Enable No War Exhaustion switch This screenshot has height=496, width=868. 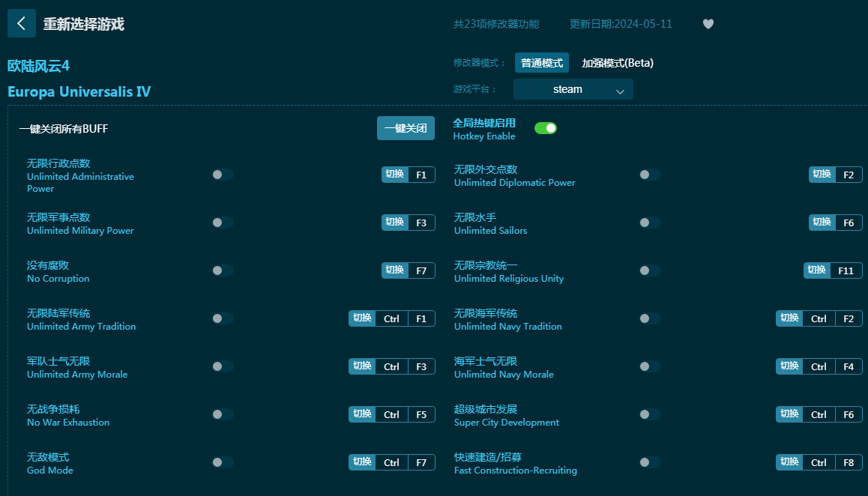(223, 414)
